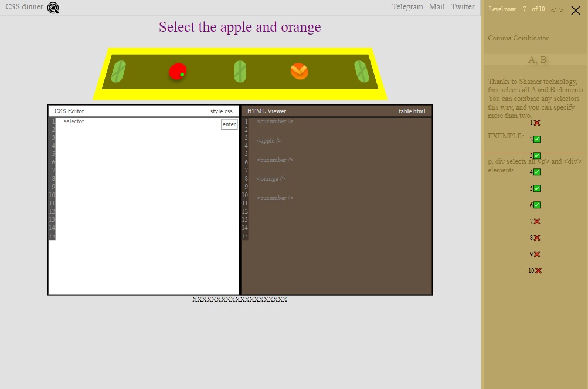This screenshot has width=588, height=389.
Task: Click the middle cucumber on the table
Action: point(240,72)
